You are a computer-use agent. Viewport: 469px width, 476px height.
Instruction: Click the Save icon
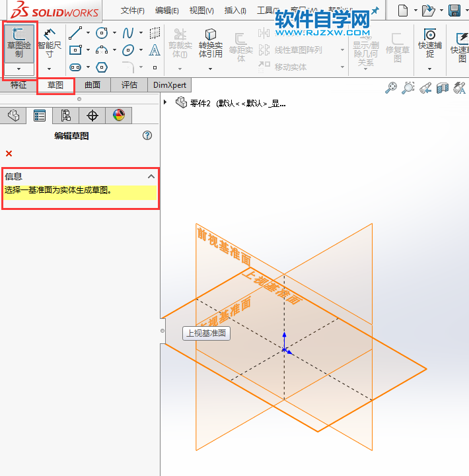tap(454, 11)
